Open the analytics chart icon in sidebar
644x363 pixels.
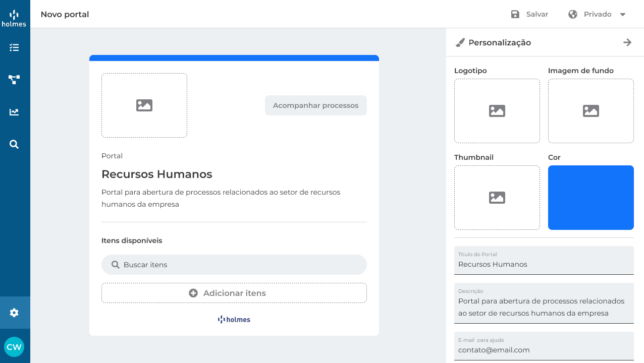pyautogui.click(x=14, y=112)
